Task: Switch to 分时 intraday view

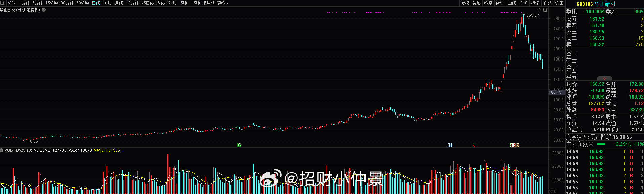Action: click(x=12, y=3)
